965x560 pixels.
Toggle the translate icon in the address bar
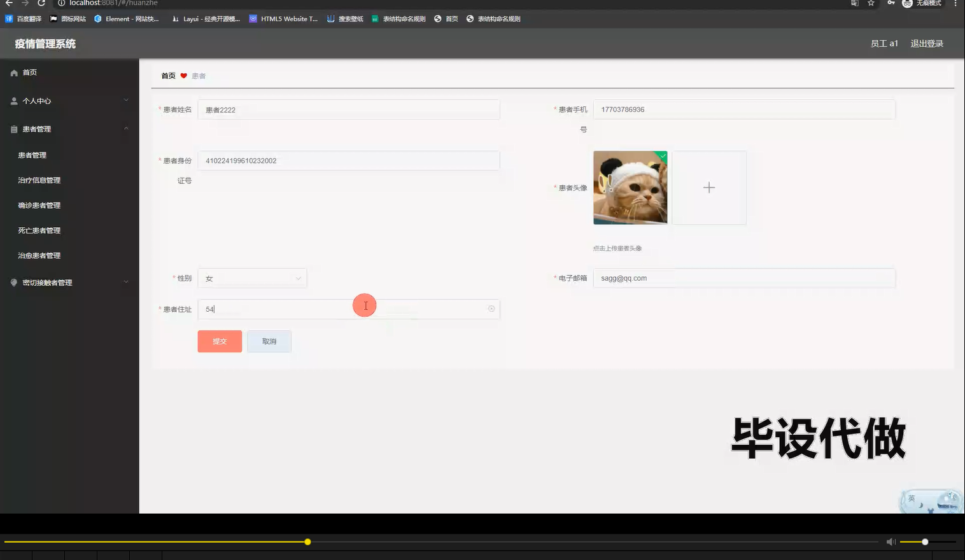pyautogui.click(x=854, y=4)
